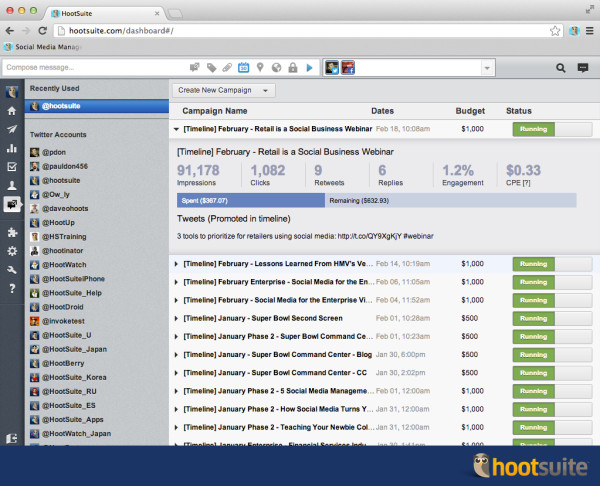The image size is (600, 486).
Task: Open the calendar scheduling icon
Action: tap(243, 68)
